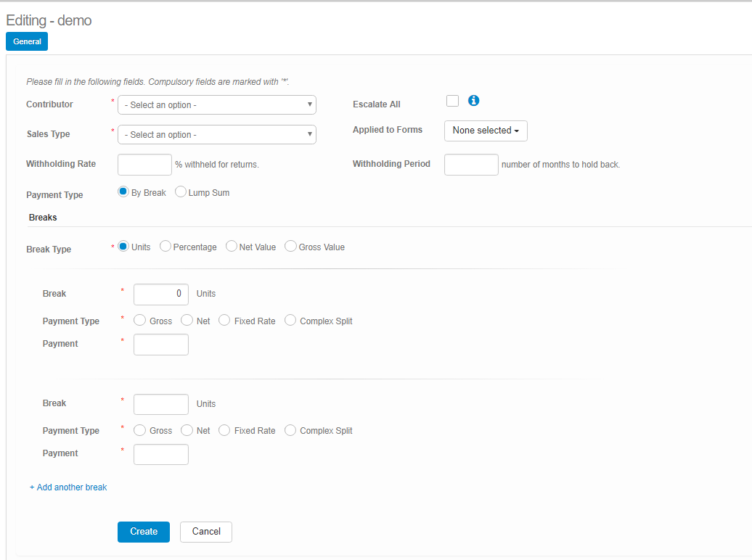Click the Create button
Image resolution: width=752 pixels, height=560 pixels.
pyautogui.click(x=144, y=532)
